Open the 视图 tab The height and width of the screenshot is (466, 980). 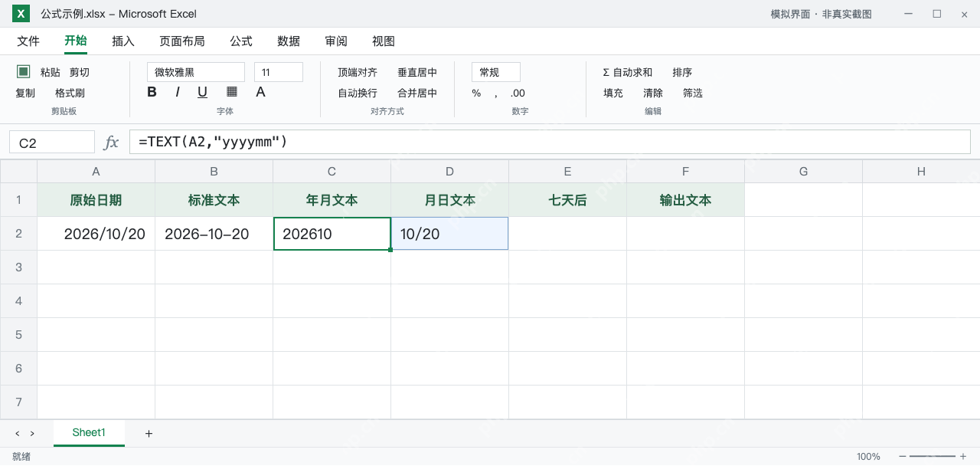384,41
